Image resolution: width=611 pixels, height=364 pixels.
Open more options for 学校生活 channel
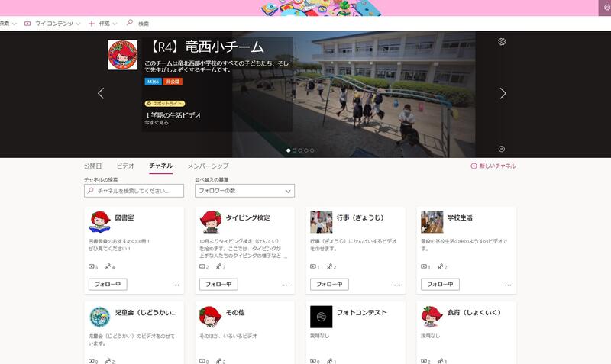point(508,285)
